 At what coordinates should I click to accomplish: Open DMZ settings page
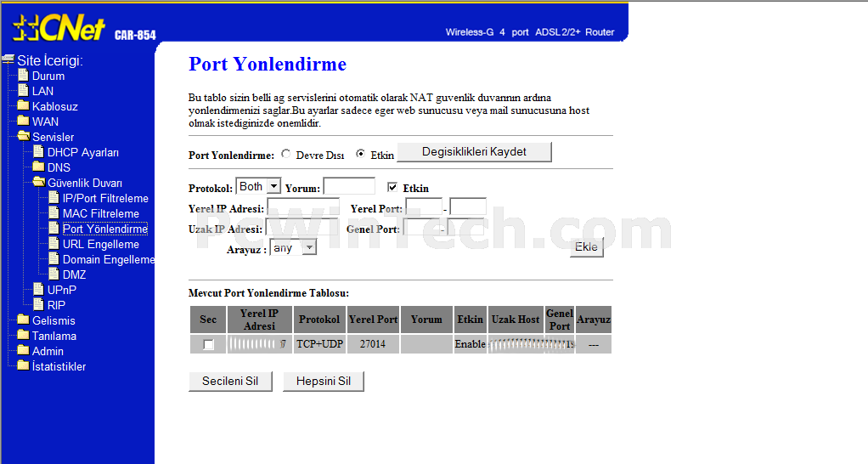click(x=74, y=275)
